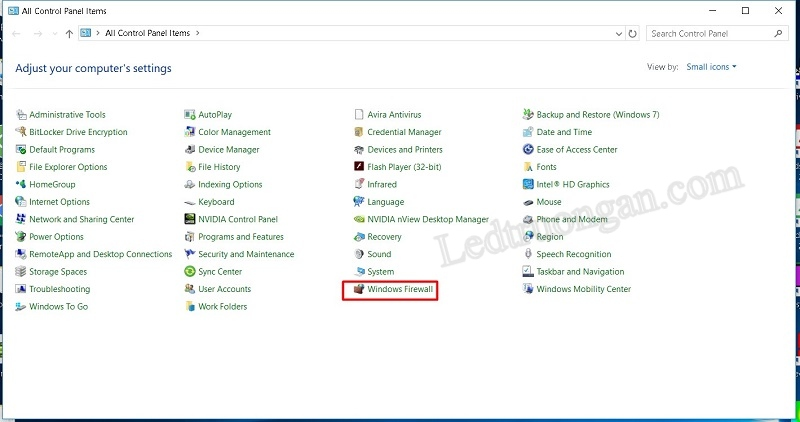The image size is (800, 422).
Task: Expand the All Control Panel Items breadcrumb chevron
Action: (x=198, y=33)
